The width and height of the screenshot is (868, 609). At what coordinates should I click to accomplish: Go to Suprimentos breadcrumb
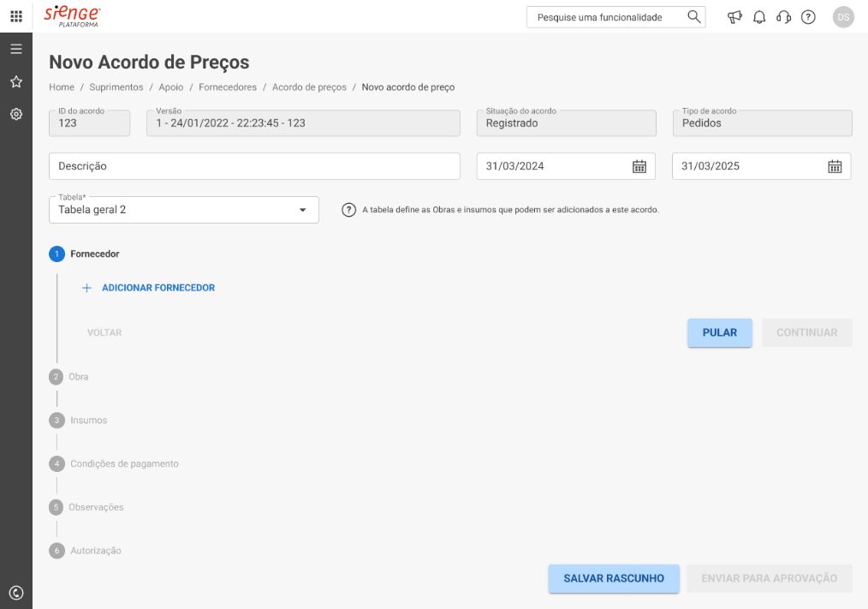click(x=116, y=87)
